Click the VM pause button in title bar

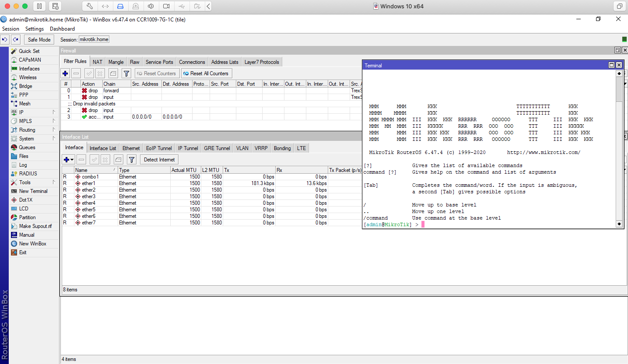click(x=39, y=6)
